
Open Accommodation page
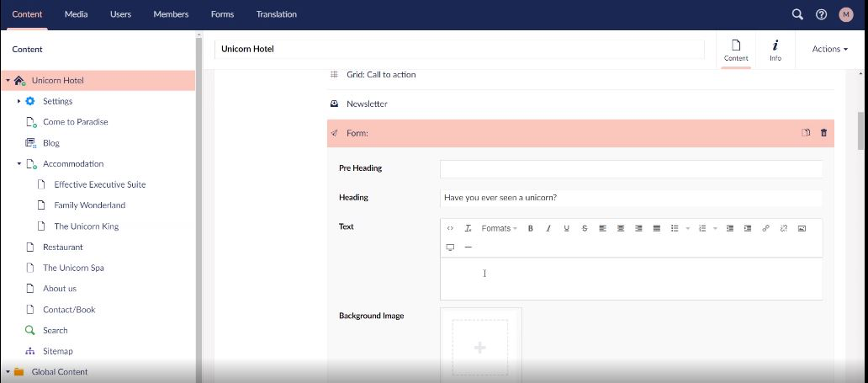tap(73, 164)
